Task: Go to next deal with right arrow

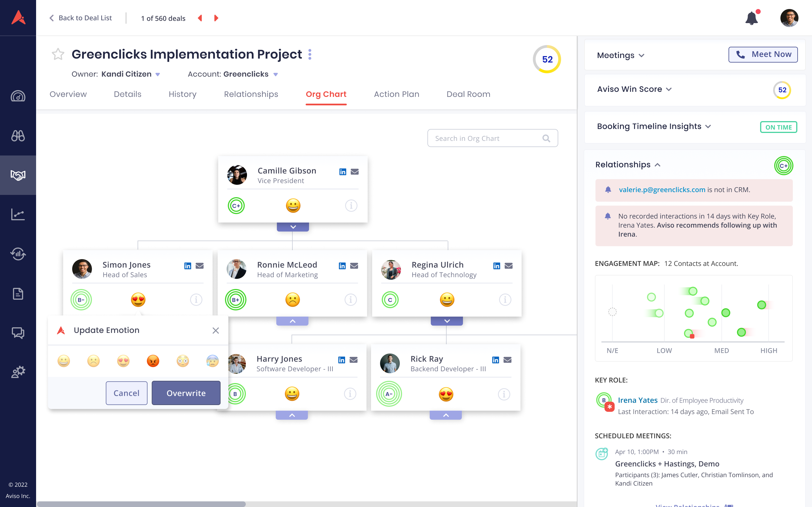Action: [x=216, y=18]
